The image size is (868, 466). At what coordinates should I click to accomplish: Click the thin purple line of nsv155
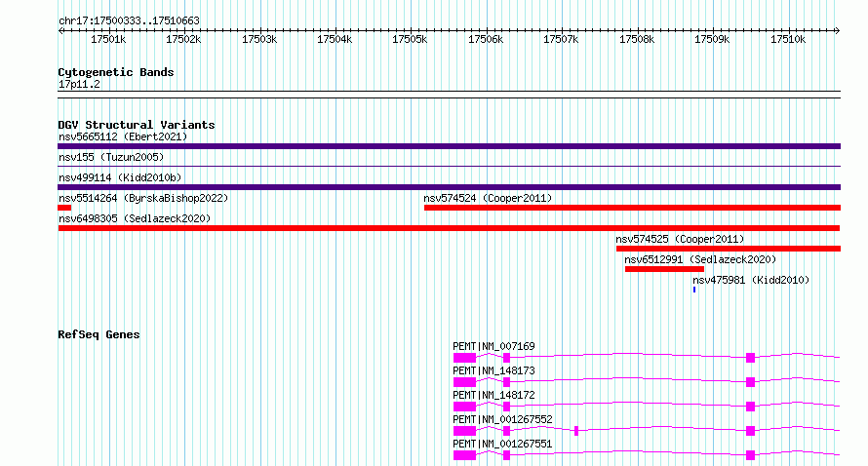[449, 166]
